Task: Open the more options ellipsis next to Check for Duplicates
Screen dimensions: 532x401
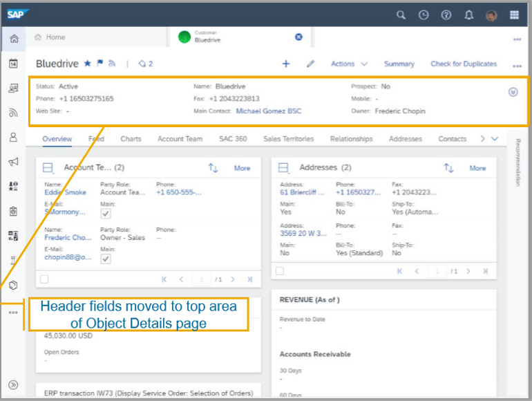Action: [x=517, y=66]
